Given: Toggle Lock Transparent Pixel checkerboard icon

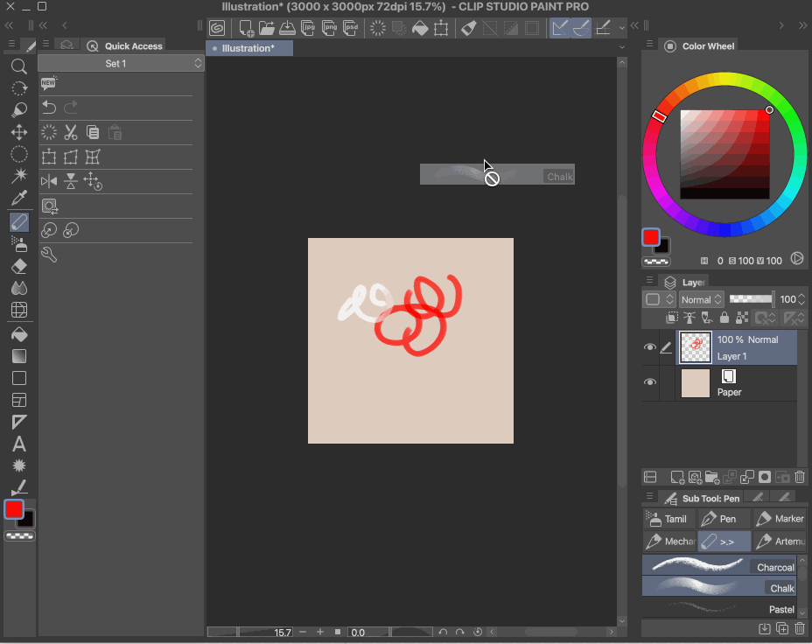Looking at the screenshot, I should click(742, 318).
